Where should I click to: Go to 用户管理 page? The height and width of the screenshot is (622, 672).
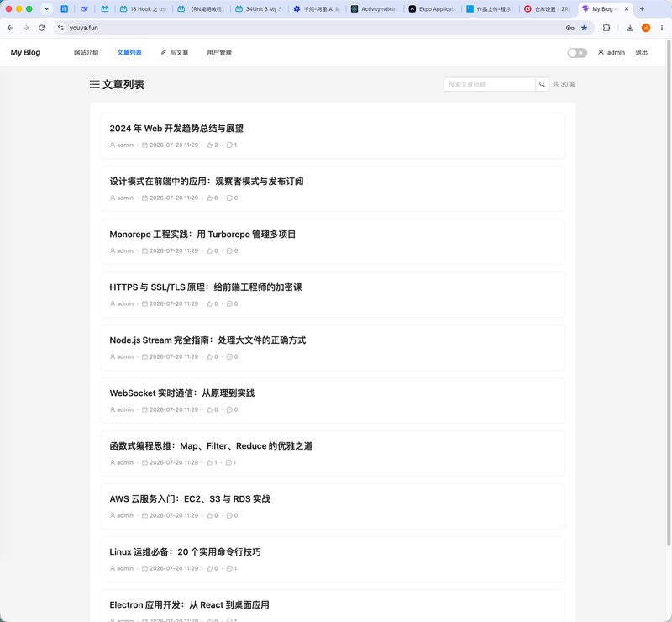219,53
